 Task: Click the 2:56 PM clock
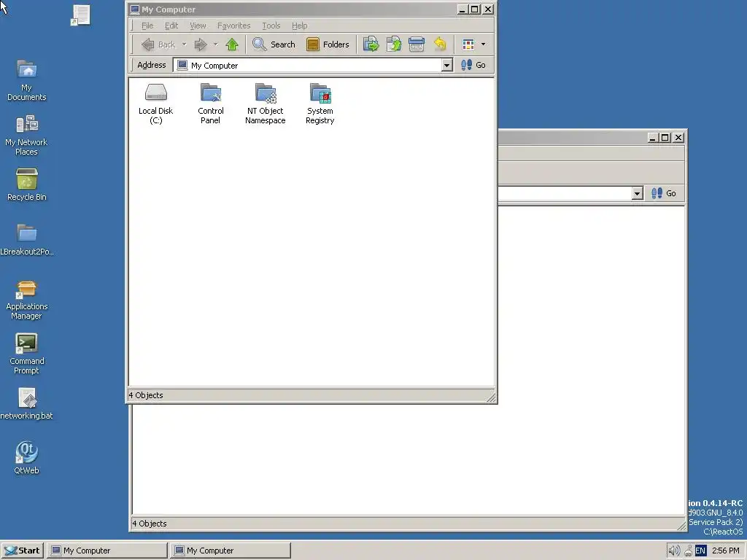pos(726,551)
